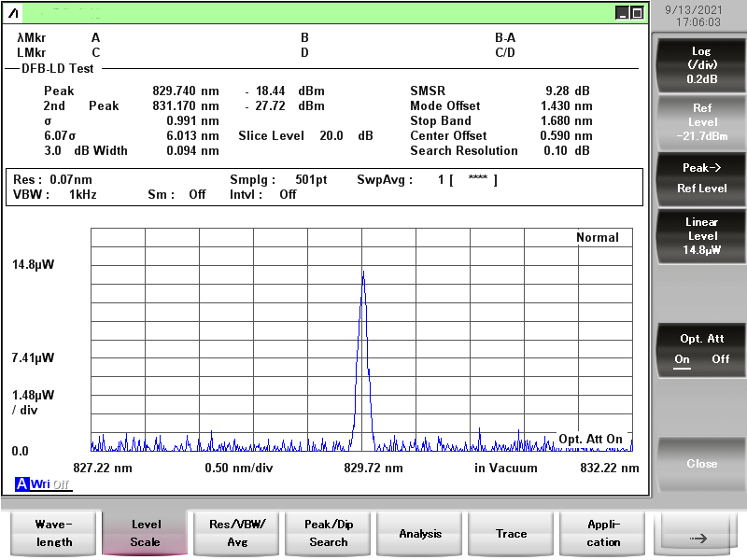The width and height of the screenshot is (747, 560).
Task: Click the maximize window icon in title bar
Action: click(x=637, y=12)
